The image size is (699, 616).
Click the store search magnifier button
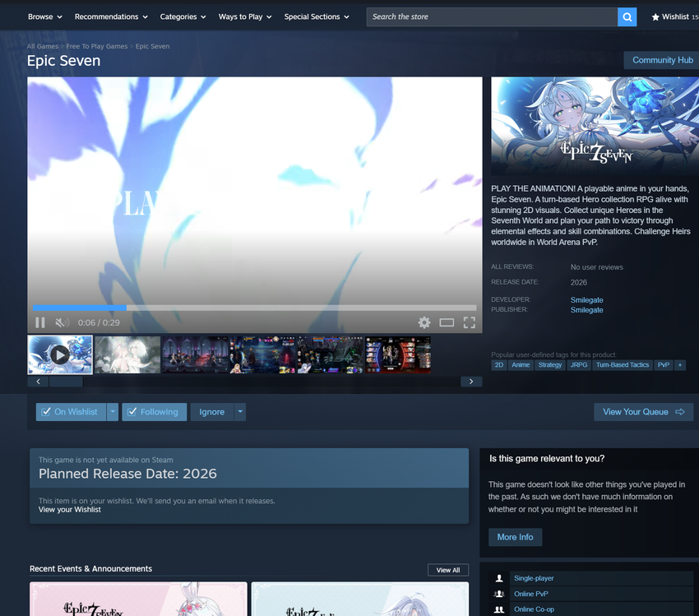[x=627, y=17]
